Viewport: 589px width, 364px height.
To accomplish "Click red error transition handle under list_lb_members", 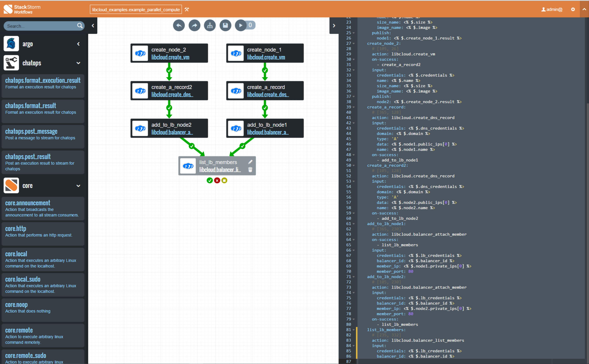I will 217,180.
